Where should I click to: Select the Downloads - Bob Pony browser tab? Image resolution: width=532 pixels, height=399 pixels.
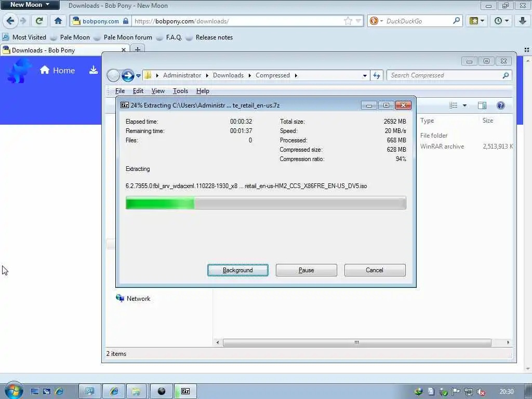click(64, 50)
